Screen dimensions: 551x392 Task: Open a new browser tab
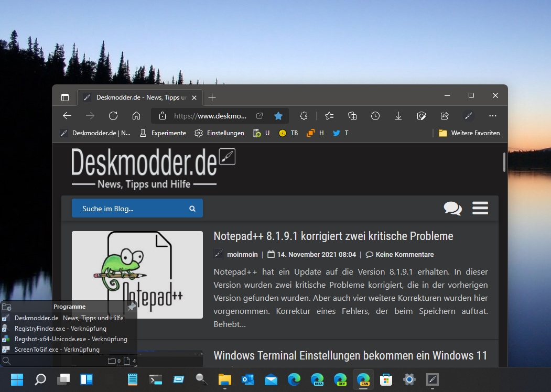[212, 97]
